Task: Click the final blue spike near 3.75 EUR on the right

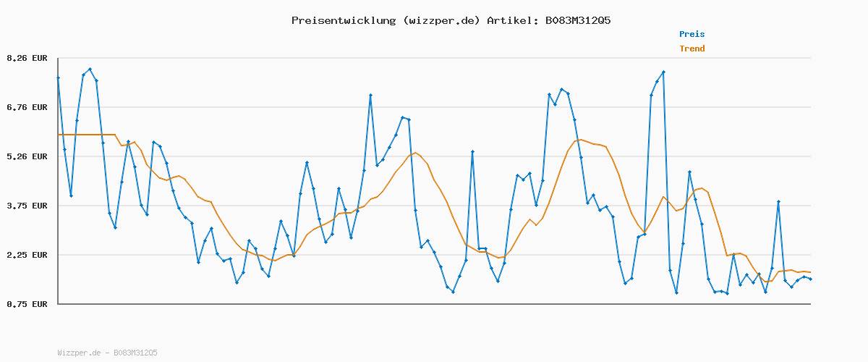Action: (x=778, y=202)
